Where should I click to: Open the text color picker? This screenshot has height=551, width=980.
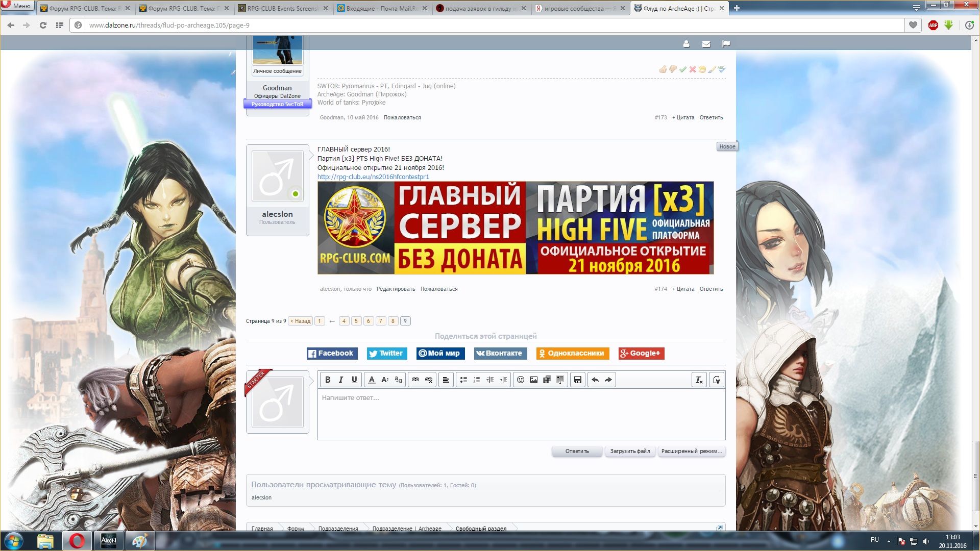tap(372, 380)
